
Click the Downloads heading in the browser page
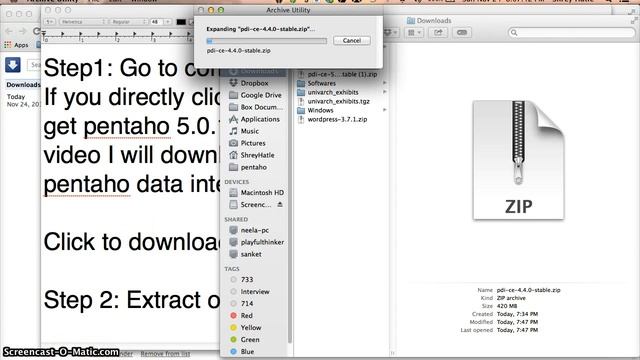pos(23,85)
